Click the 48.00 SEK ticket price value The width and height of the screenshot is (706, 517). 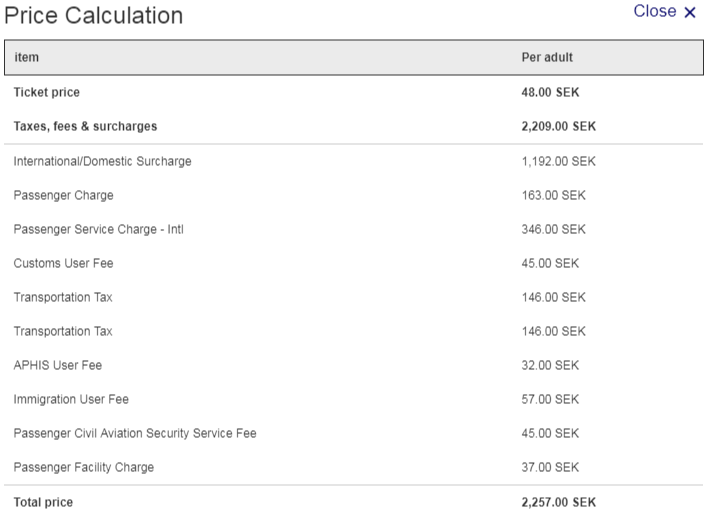[x=551, y=92]
